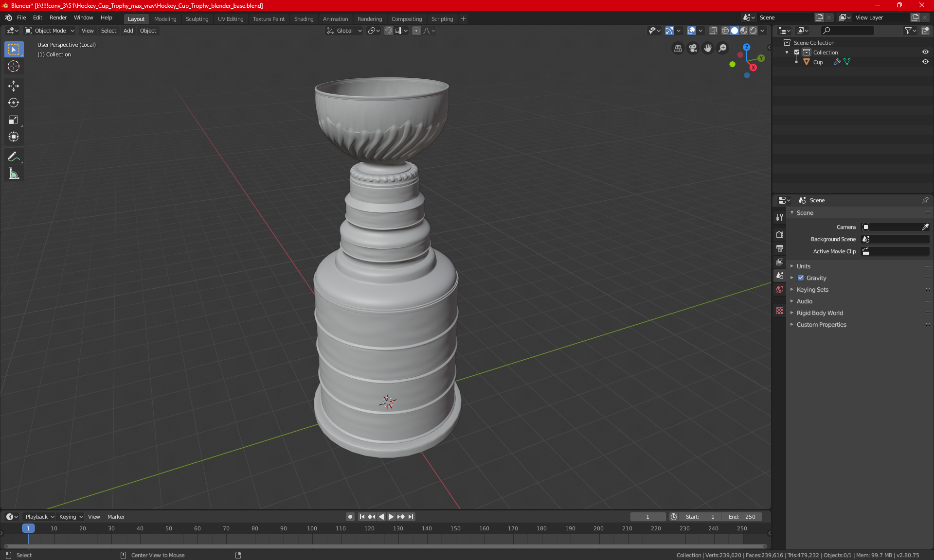Viewport: 934px width, 560px height.
Task: Select the Select Box tool
Action: 14,50
